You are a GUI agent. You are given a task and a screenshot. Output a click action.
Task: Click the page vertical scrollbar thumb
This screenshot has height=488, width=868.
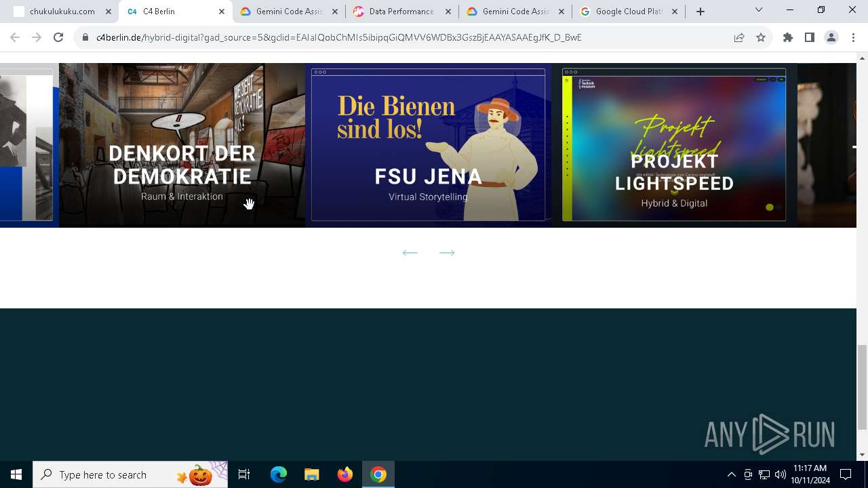862,386
